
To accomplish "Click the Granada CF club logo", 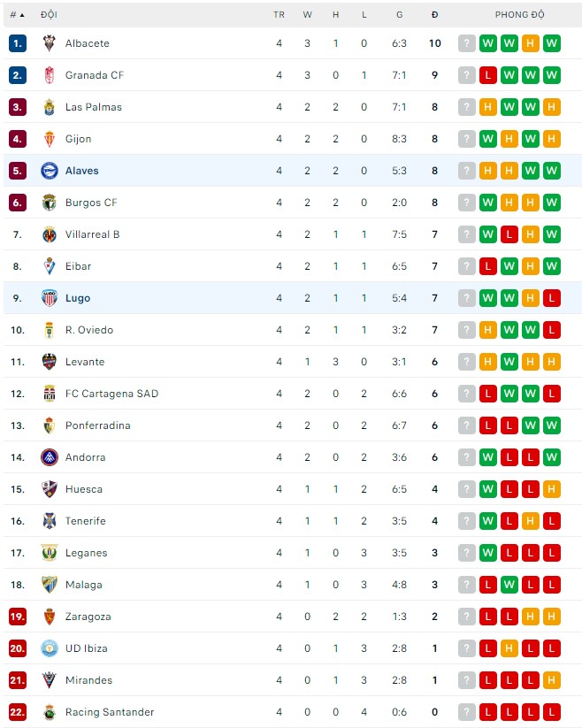I will click(x=49, y=75).
